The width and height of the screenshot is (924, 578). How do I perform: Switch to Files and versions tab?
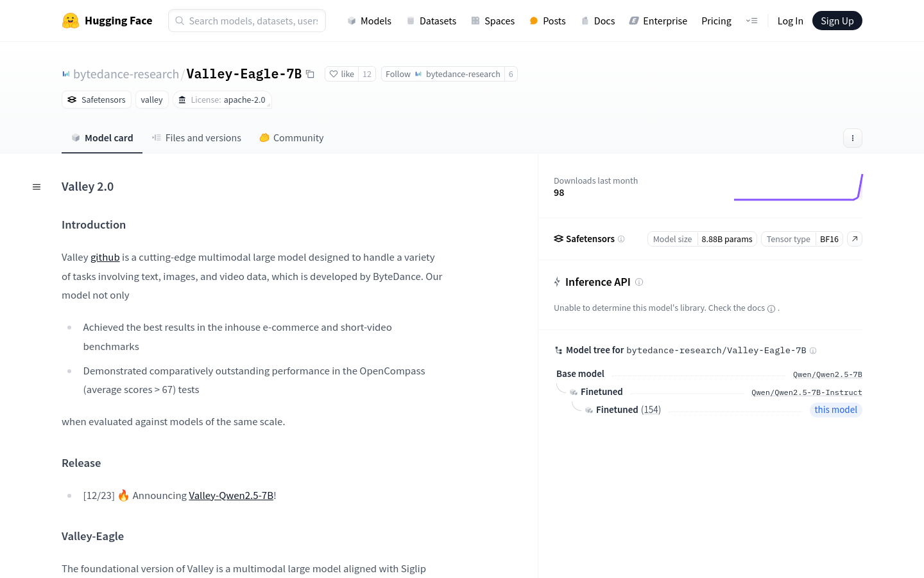point(196,137)
